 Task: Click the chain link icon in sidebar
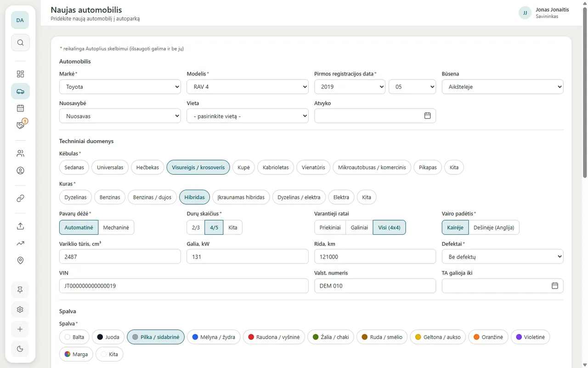point(20,198)
